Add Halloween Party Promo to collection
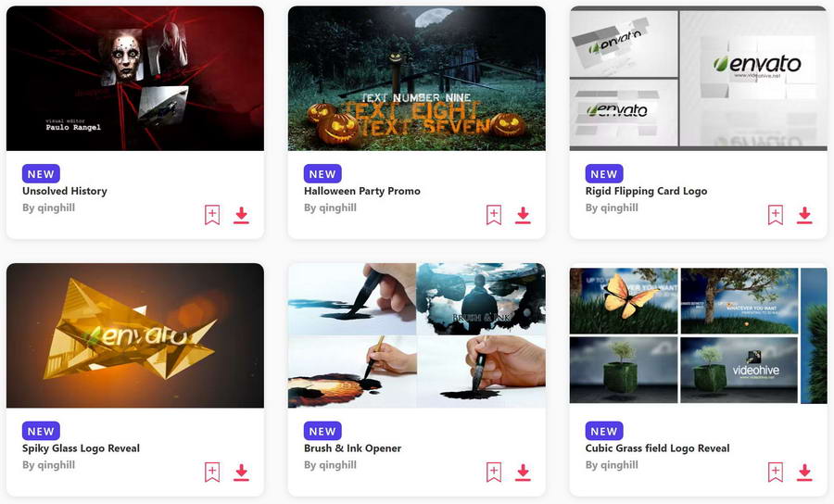 pos(494,215)
